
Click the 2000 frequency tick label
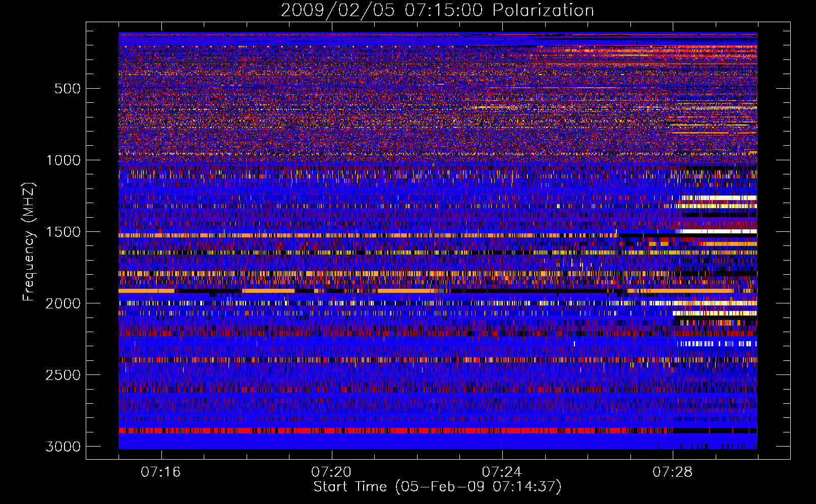tap(63, 303)
